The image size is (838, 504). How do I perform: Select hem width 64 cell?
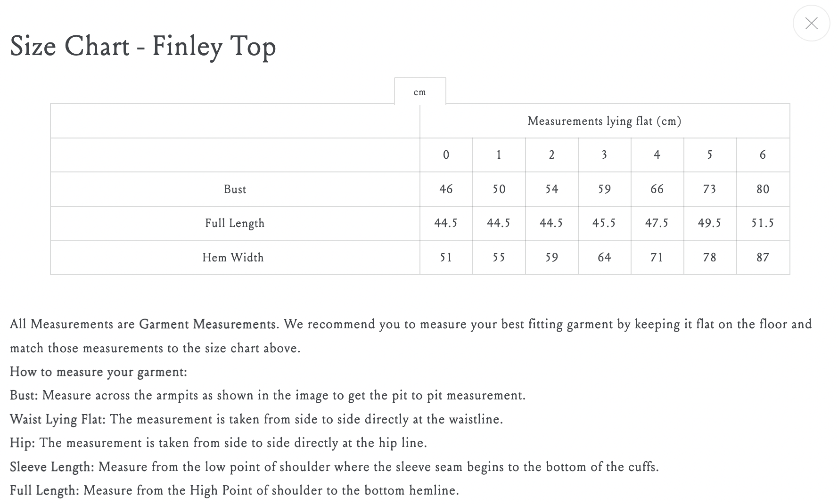coord(605,258)
